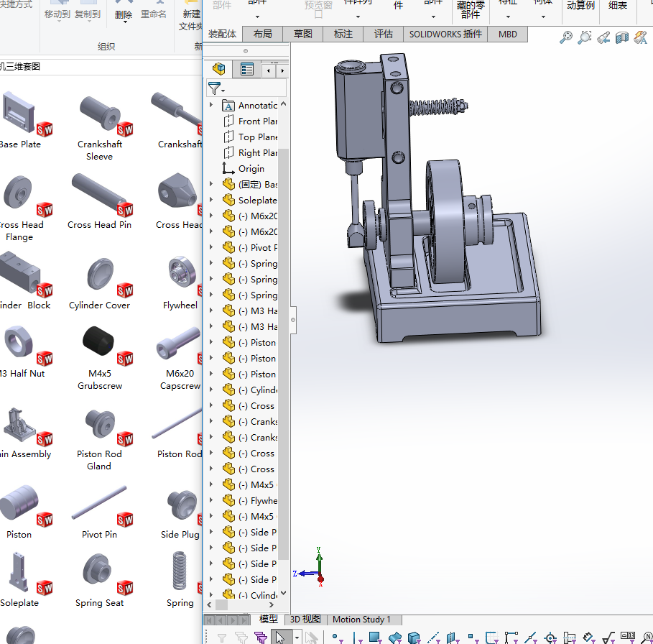Screen dimensions: 653x644
Task: Switch to the 草图 ribbon tab
Action: click(302, 34)
